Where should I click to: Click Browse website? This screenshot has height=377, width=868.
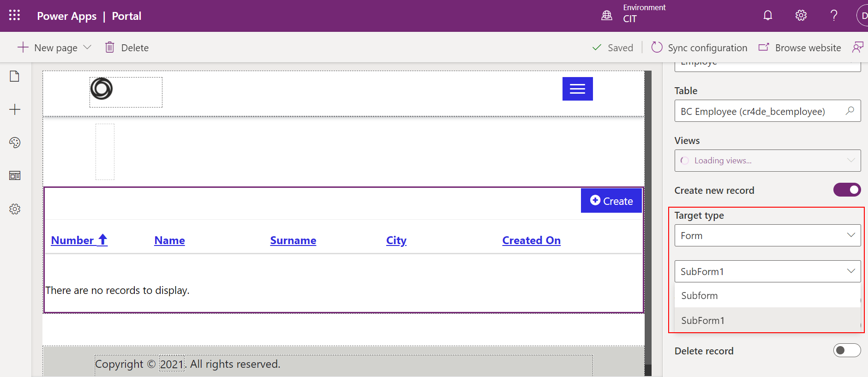point(800,48)
